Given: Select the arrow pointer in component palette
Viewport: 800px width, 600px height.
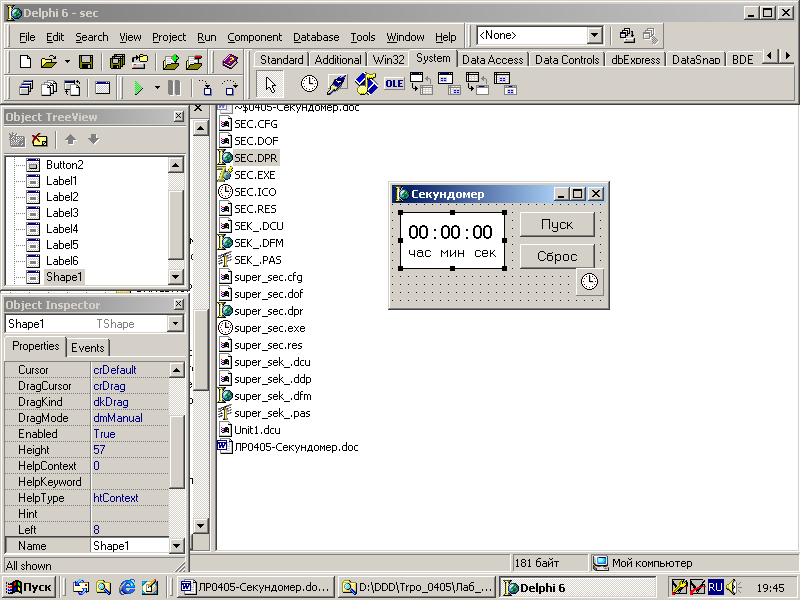Looking at the screenshot, I should pyautogui.click(x=270, y=84).
